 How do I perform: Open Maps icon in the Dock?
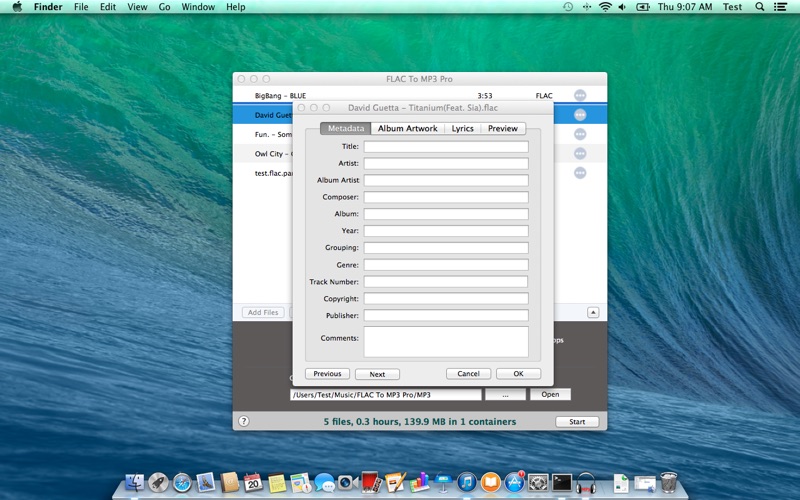(301, 482)
